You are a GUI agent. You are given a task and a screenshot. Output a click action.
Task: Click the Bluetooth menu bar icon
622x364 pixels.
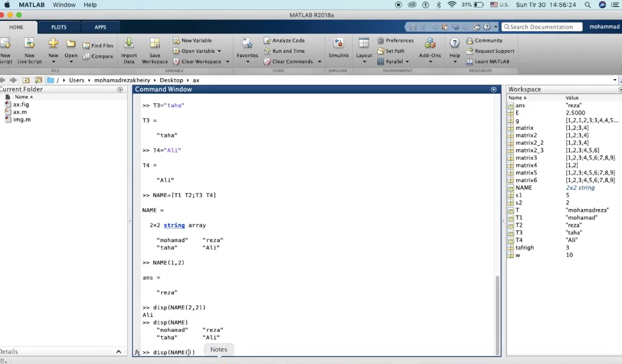(x=439, y=5)
